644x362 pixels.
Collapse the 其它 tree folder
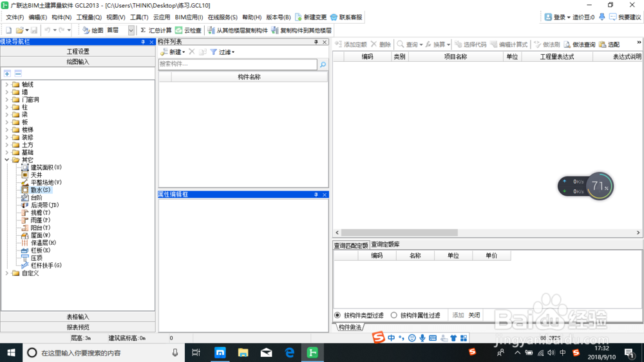click(x=6, y=160)
